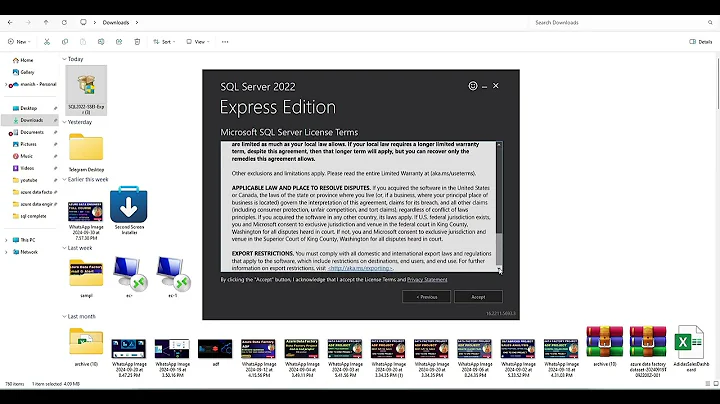Select the adf image thumbnail

click(x=215, y=353)
